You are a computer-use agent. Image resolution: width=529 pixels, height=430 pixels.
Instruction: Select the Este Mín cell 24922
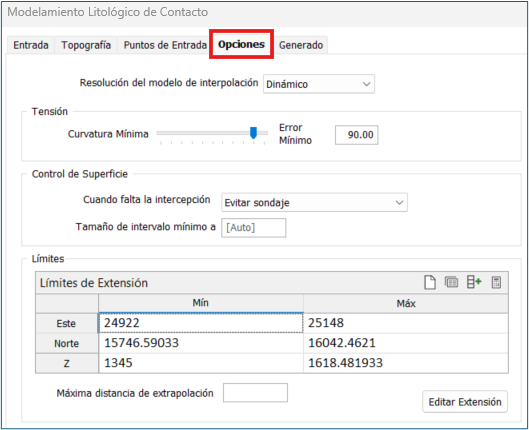[x=201, y=323]
